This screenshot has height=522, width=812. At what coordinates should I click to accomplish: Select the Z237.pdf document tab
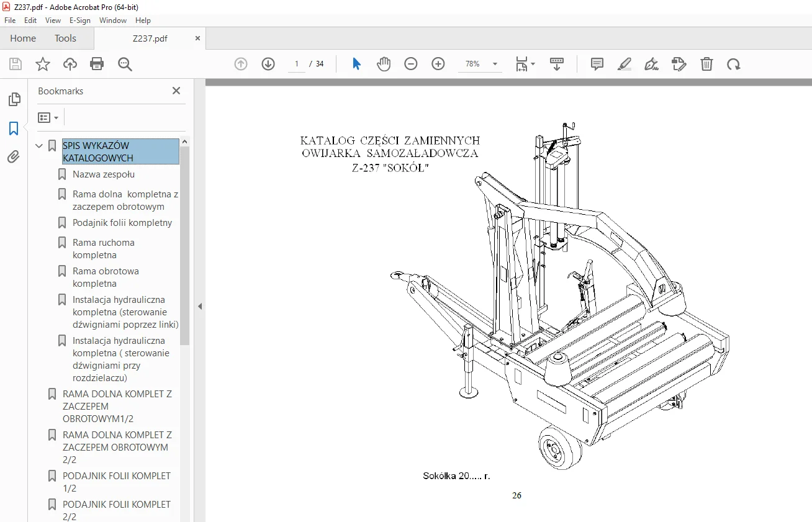(150, 38)
